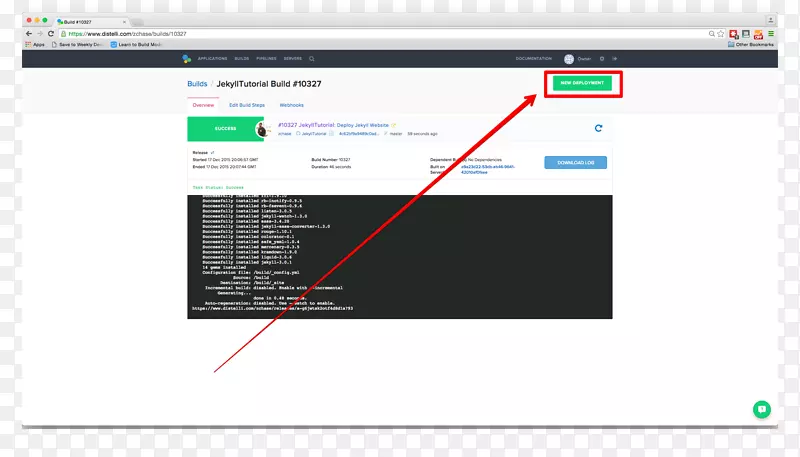Open Other Bookmarks folder
Viewport: 800px width, 457px height.
tap(751, 44)
